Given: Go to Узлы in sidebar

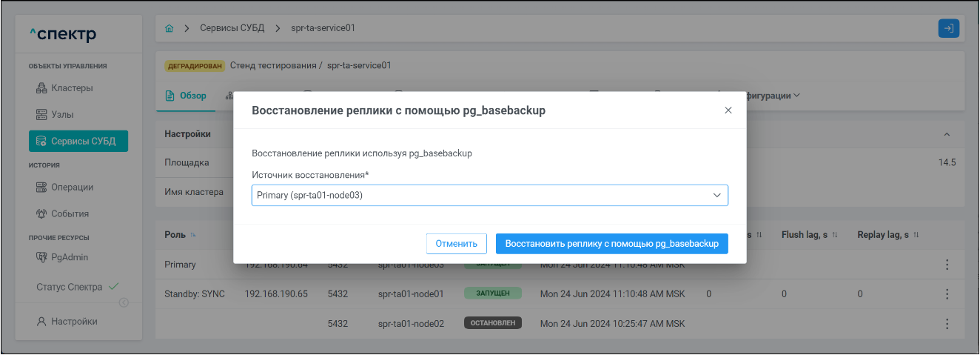Looking at the screenshot, I should point(62,115).
